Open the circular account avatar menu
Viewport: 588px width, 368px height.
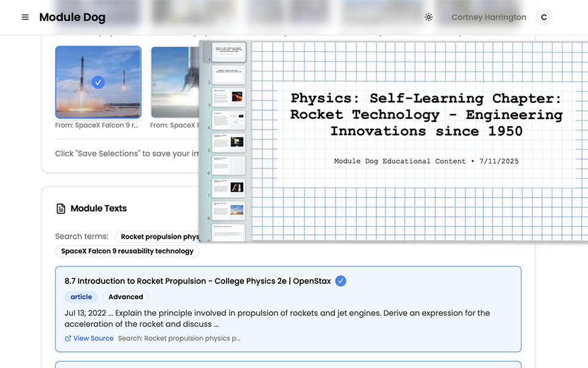[544, 17]
